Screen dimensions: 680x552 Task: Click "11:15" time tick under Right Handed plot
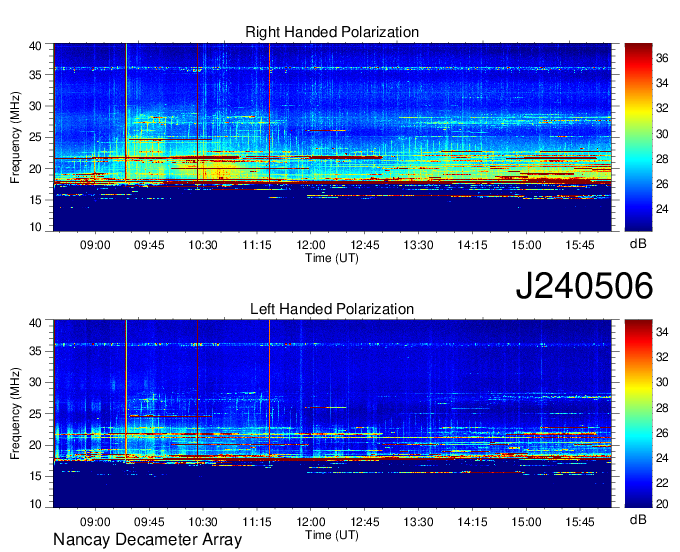[257, 245]
